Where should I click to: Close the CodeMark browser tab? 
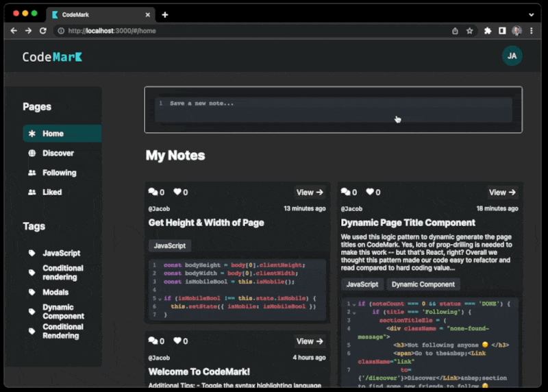[x=147, y=14]
